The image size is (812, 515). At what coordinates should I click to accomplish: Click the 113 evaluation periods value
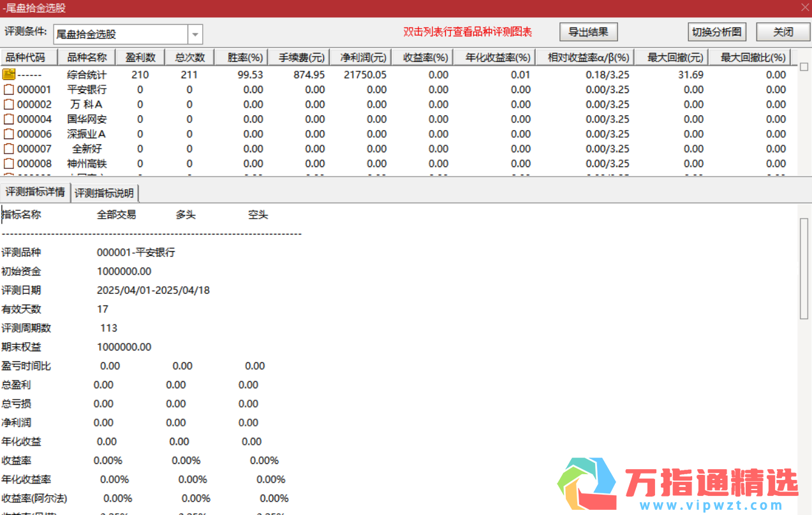point(109,328)
